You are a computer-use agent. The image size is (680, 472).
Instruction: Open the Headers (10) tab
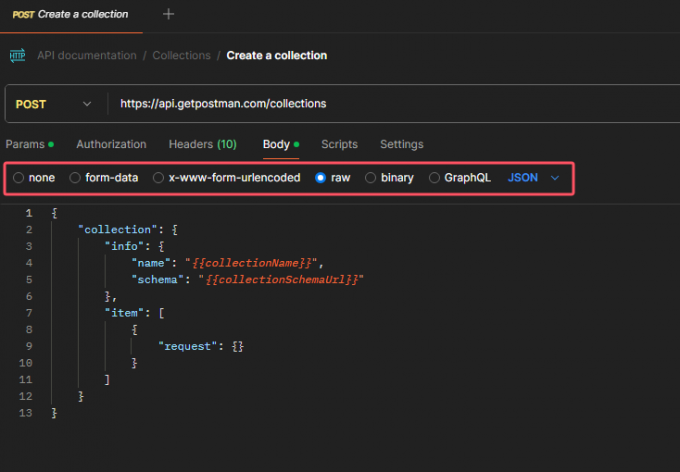click(203, 144)
